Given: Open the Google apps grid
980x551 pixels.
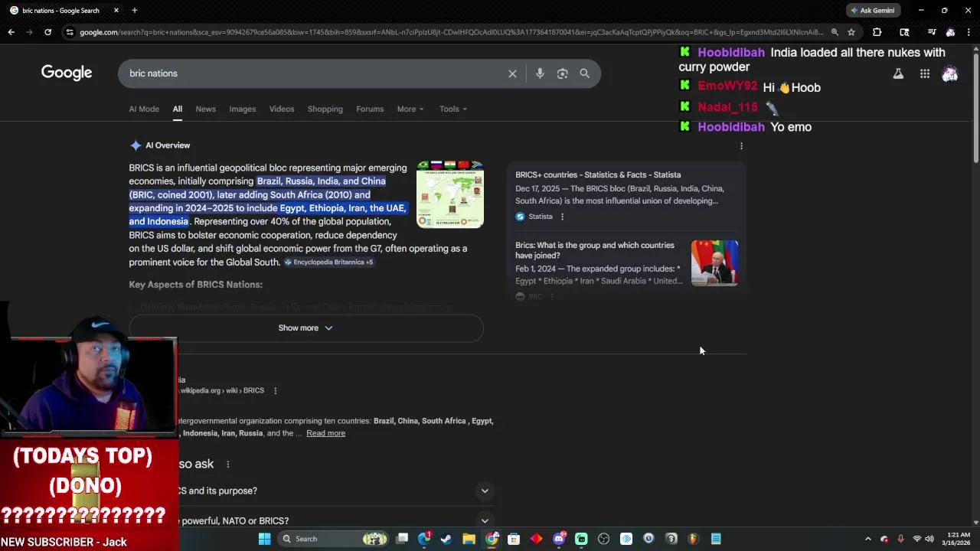Looking at the screenshot, I should 925,73.
